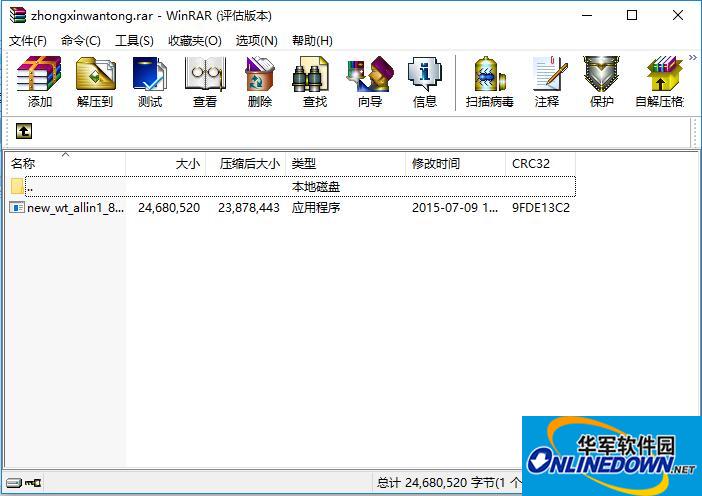This screenshot has height=496, width=702.
Task: Open the 命令(C) menu
Action: [x=81, y=41]
